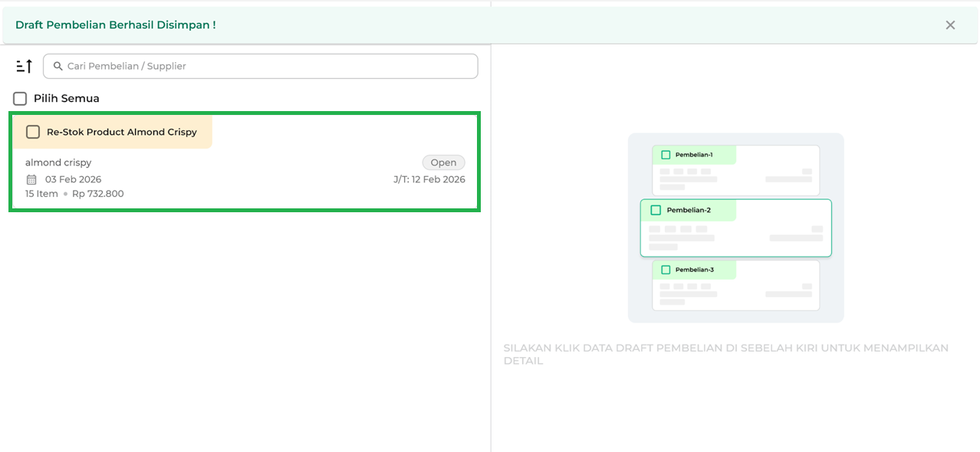Click the dot separator before Rp 732.800
980x452 pixels.
(x=65, y=195)
